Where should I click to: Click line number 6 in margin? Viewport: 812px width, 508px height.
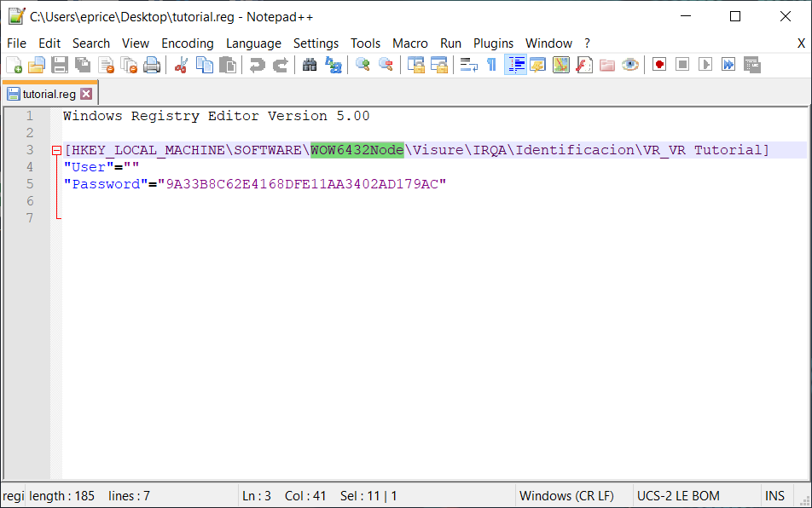pos(30,201)
